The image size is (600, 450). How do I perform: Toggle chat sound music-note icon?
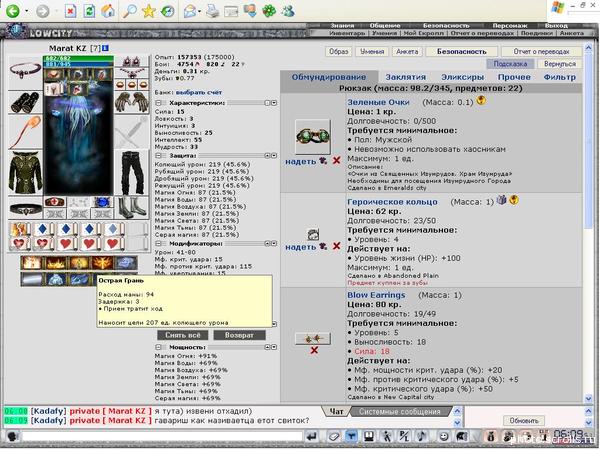422,436
